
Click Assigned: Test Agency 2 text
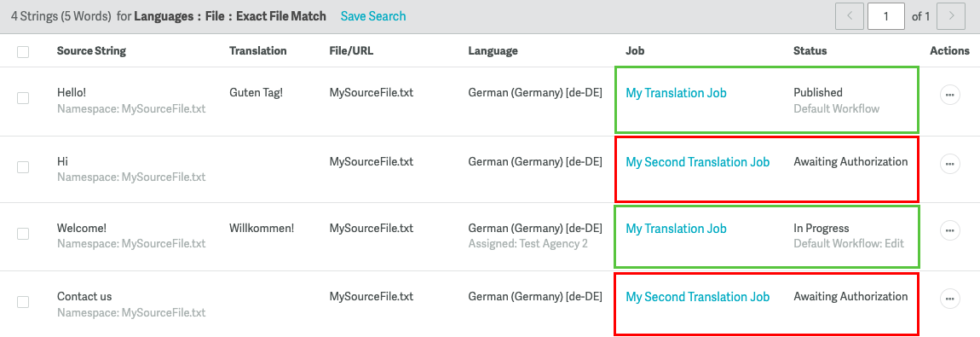tap(528, 244)
